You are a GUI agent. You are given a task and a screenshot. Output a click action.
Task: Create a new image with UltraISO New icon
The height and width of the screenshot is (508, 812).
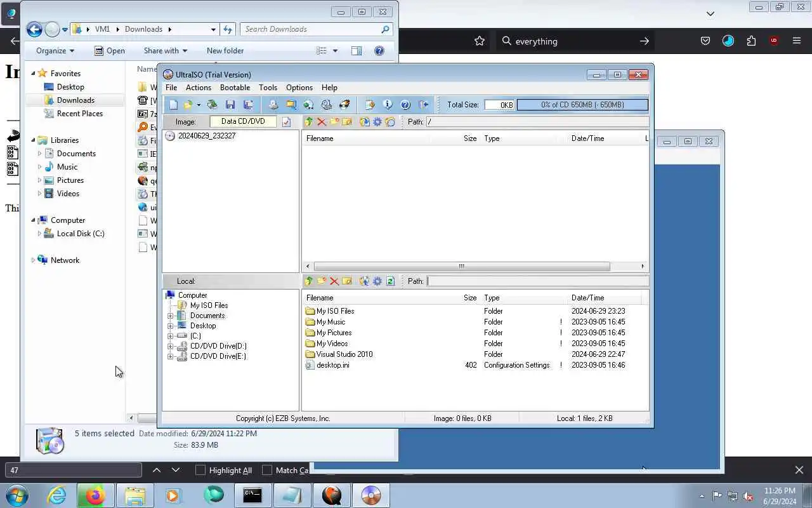click(173, 105)
